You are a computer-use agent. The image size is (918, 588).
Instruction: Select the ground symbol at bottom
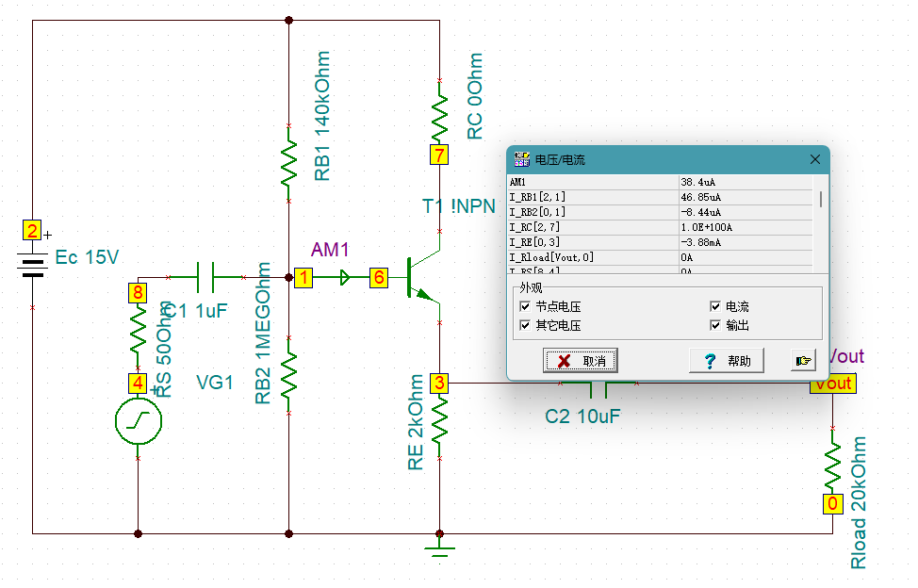439,548
